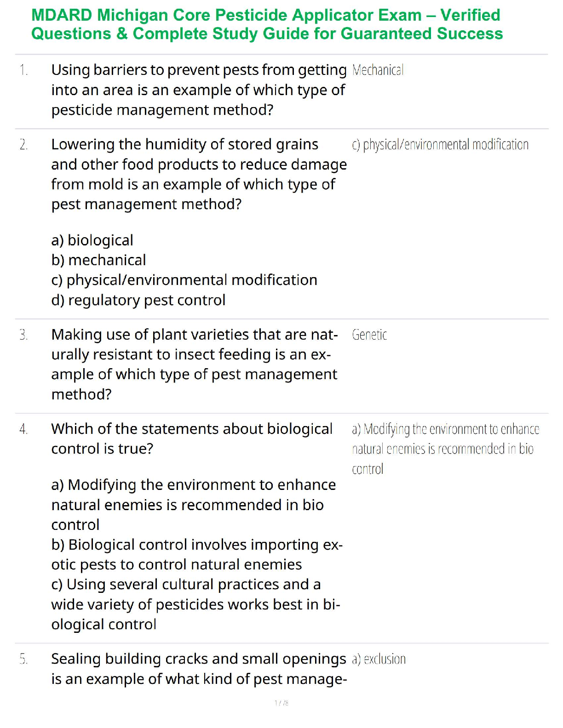Click the 'a) exclusion' answer text

click(379, 660)
